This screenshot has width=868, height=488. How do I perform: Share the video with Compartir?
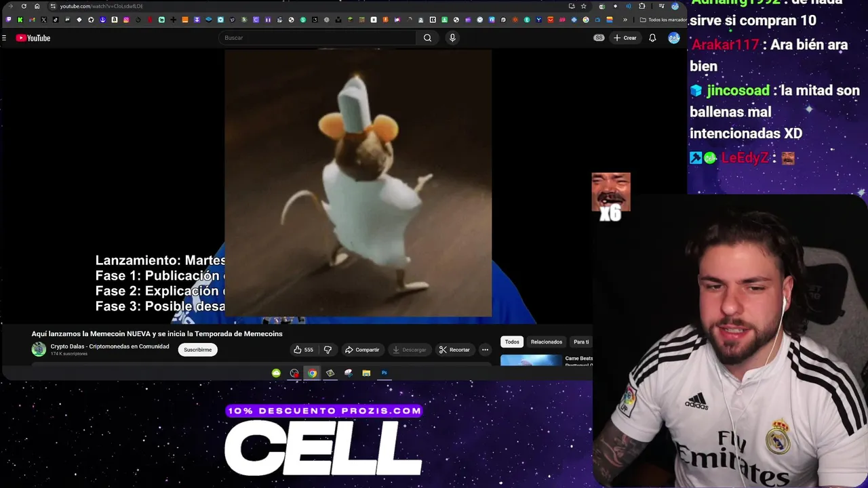point(362,350)
